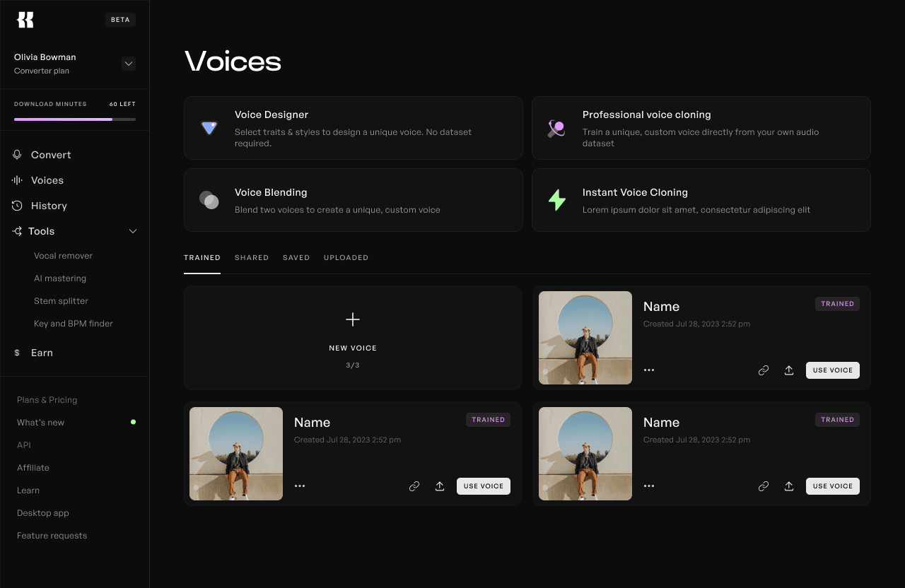Click the Instant Voice Cloning lightning icon

(557, 200)
